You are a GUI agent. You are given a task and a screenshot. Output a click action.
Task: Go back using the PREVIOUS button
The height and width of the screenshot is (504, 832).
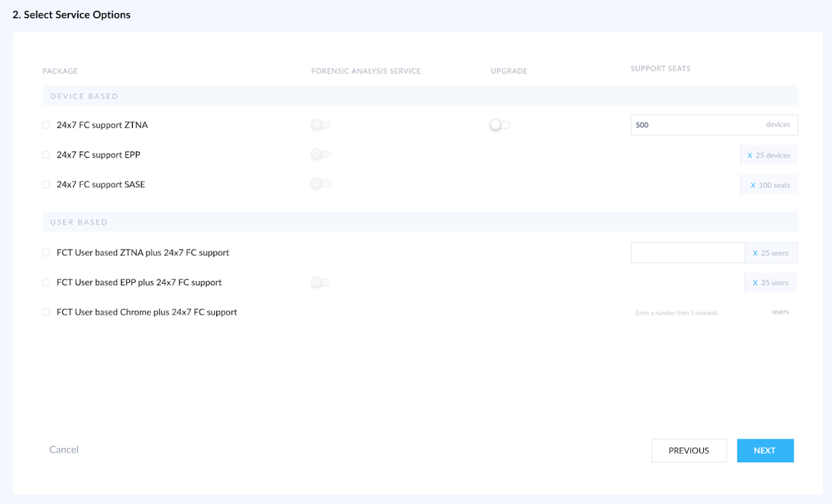click(x=689, y=450)
